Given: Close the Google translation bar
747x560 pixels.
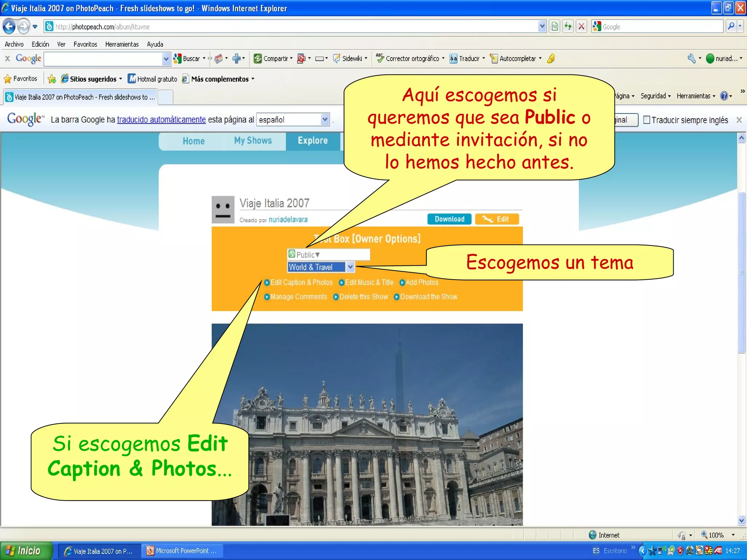Looking at the screenshot, I should 739,120.
